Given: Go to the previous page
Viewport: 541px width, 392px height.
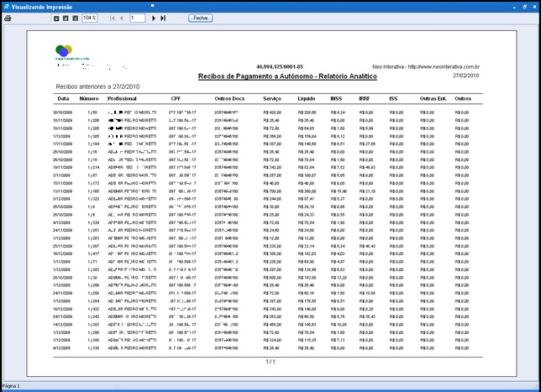Looking at the screenshot, I should (x=122, y=18).
